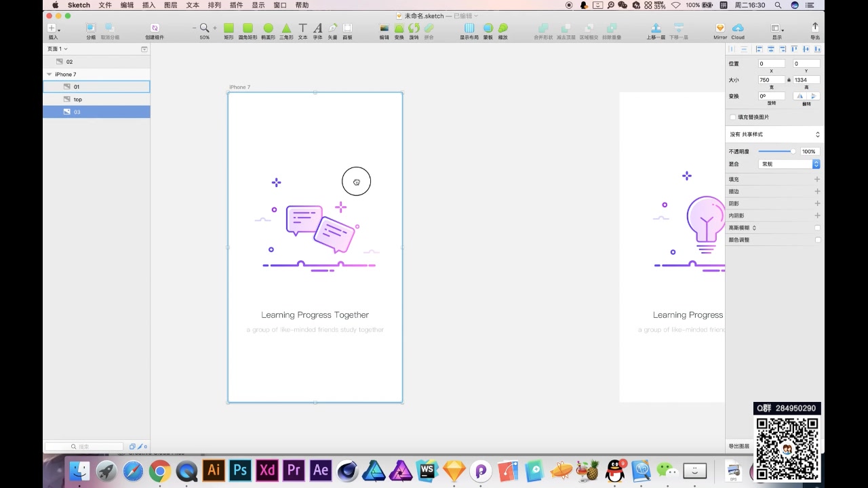Add a 阴影 shadow with plus
The image size is (868, 488).
[817, 203]
